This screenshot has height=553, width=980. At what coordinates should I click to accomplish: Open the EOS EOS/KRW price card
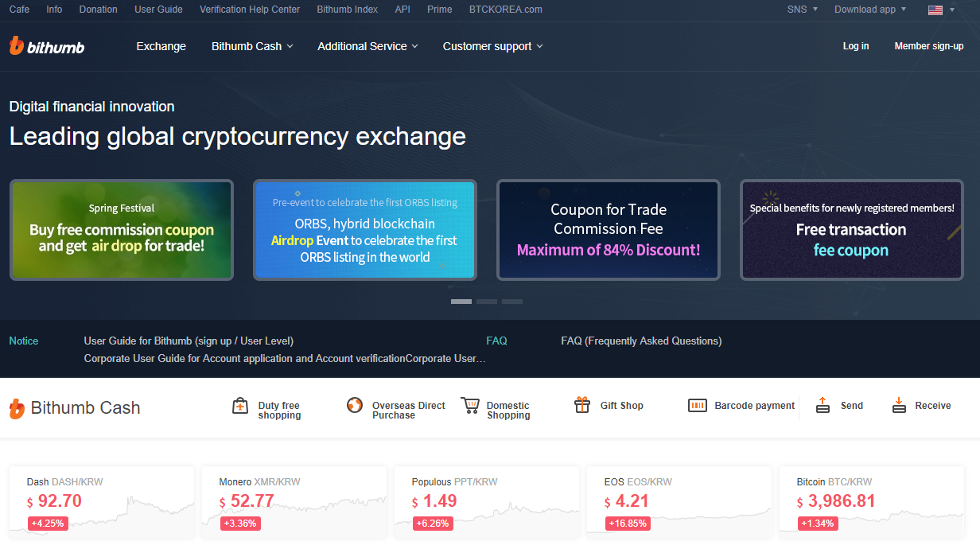pyautogui.click(x=679, y=502)
